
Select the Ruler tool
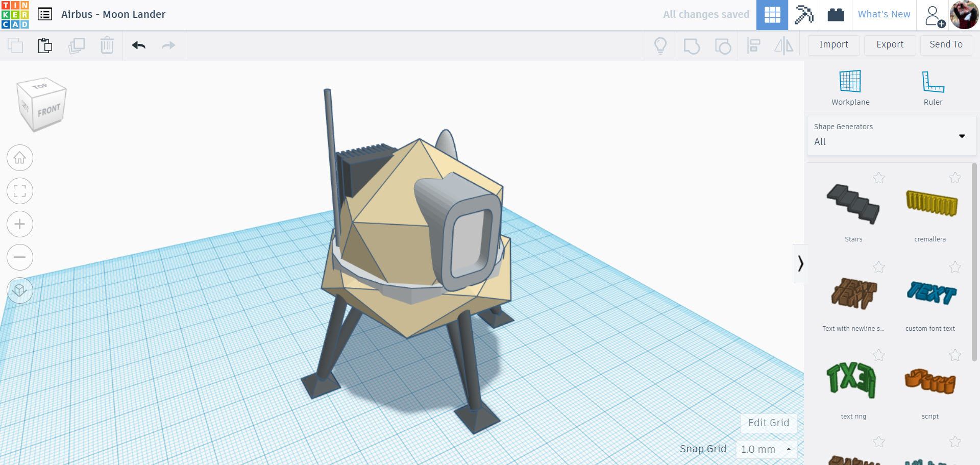tap(933, 87)
